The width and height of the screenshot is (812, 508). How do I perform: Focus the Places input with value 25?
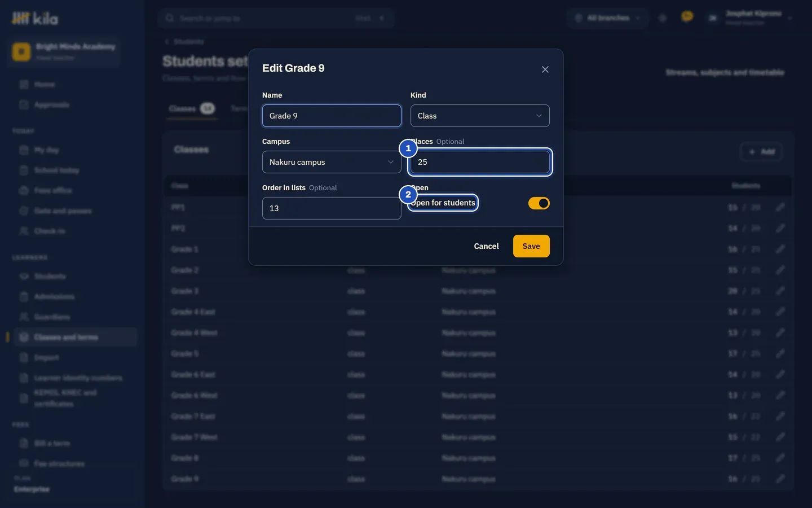[480, 162]
